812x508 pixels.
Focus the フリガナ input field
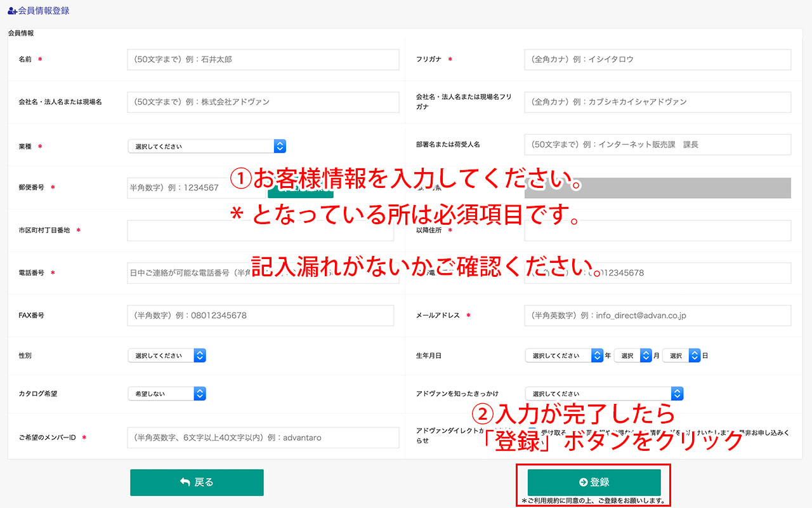[x=657, y=60]
